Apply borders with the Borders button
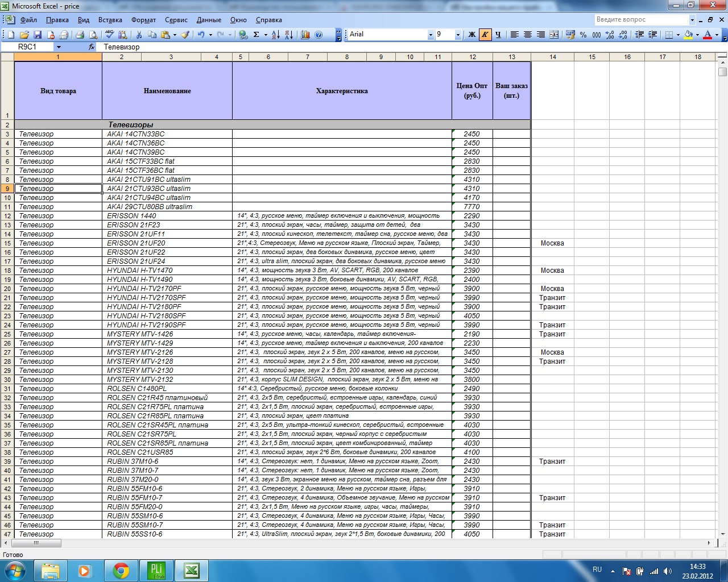Viewport: 728px width, 582px height. point(669,35)
